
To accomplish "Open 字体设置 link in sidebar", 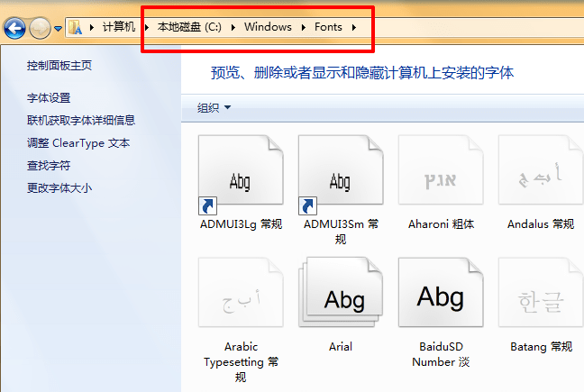I will (x=49, y=98).
